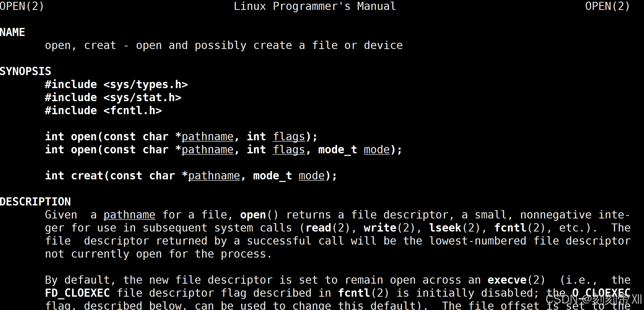Click the bold FD_CLOEXEC flag text

(77, 293)
